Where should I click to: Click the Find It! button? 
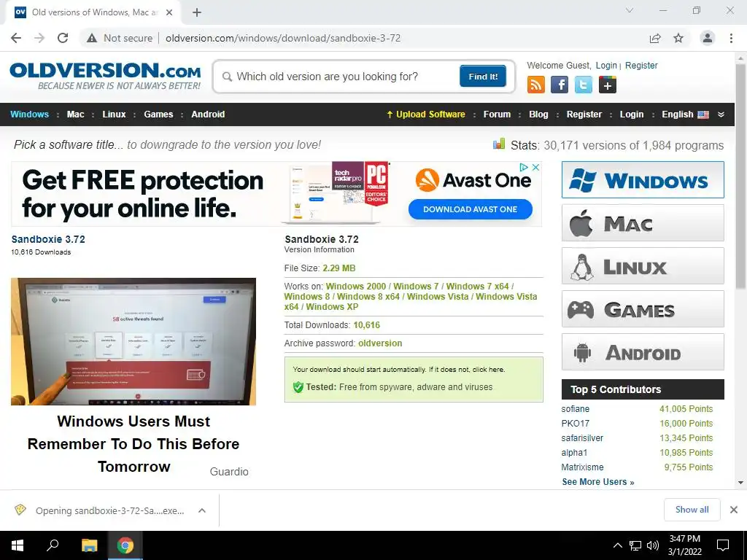pyautogui.click(x=483, y=76)
